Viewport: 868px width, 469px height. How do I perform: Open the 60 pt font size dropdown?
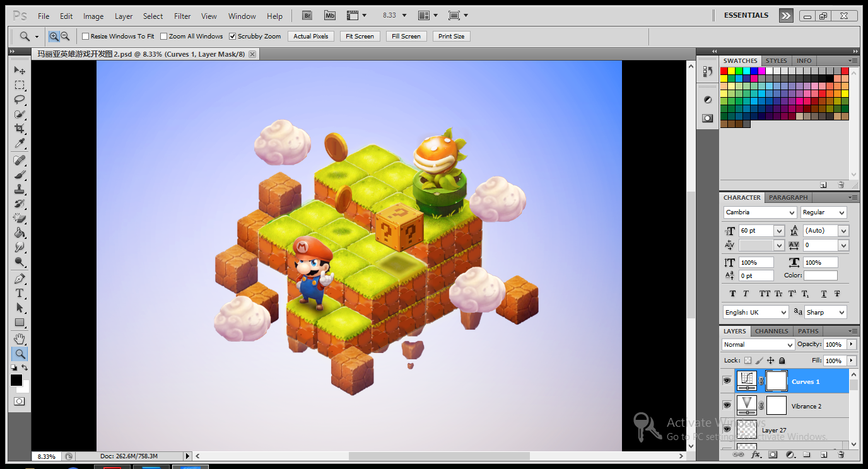[x=778, y=231]
